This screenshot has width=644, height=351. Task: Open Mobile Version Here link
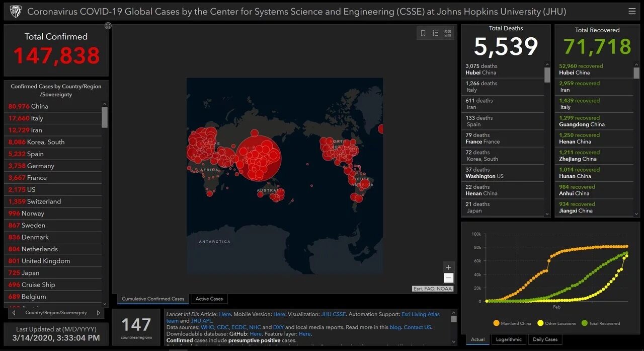pyautogui.click(x=279, y=314)
